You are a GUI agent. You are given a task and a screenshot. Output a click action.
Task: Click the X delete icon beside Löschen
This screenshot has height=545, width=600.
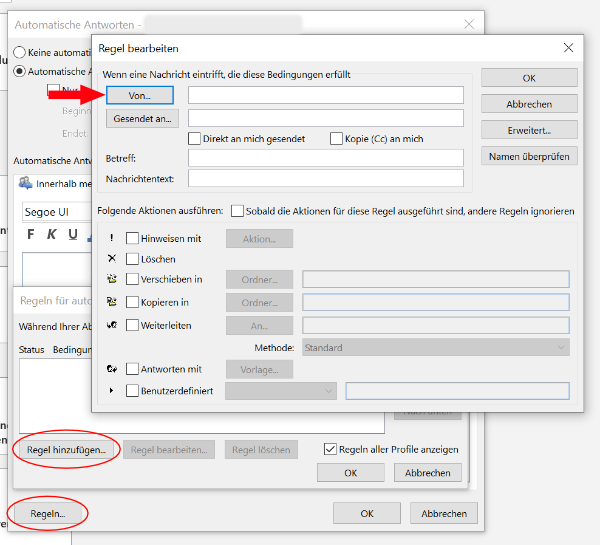(x=112, y=259)
